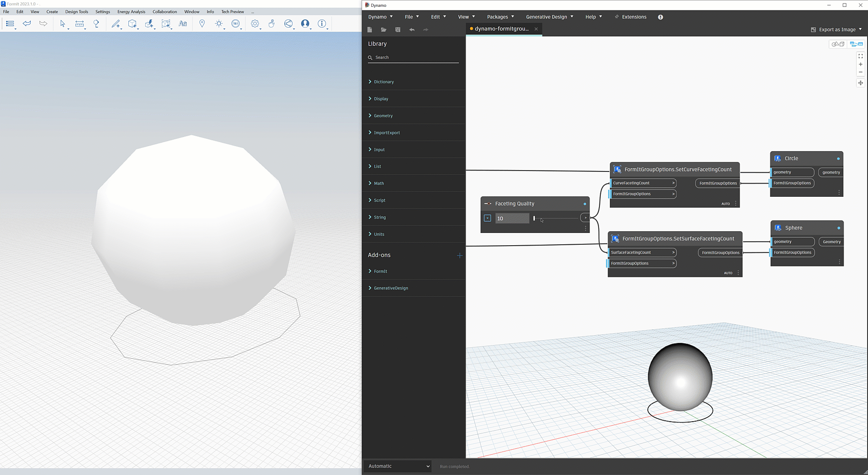Open the Dynamo Packages menu
868x475 pixels.
(500, 17)
